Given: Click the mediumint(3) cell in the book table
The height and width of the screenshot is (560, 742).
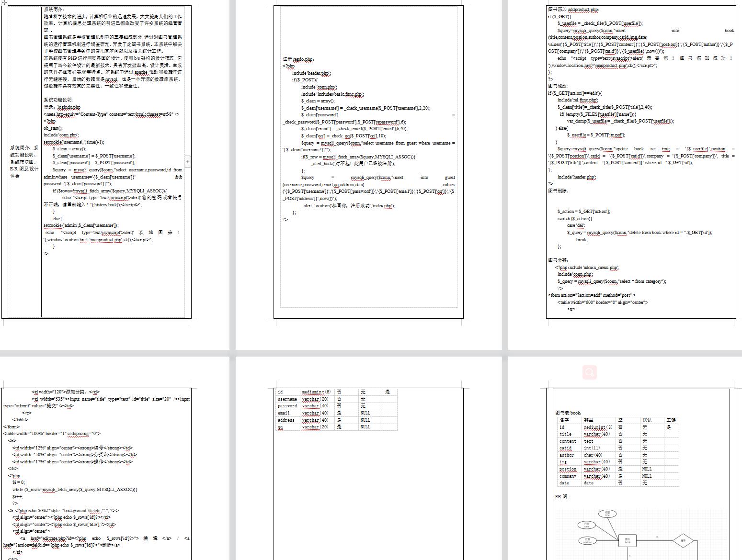Looking at the screenshot, I should (598, 427).
